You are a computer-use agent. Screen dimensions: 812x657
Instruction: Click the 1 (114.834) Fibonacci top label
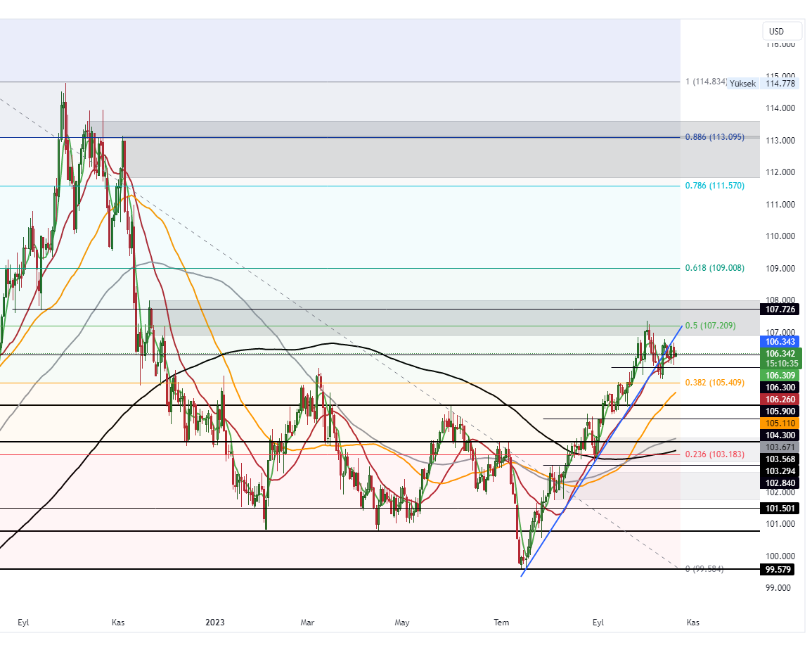click(705, 82)
